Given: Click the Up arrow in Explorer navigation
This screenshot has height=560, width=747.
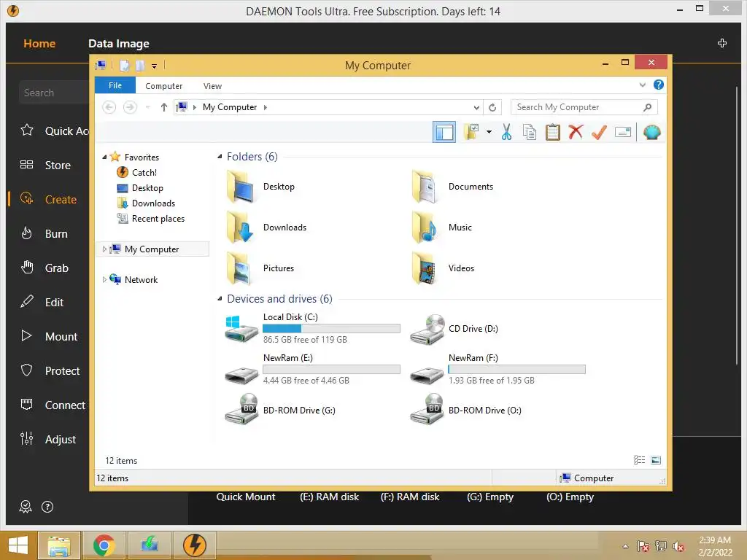Looking at the screenshot, I should pos(164,107).
